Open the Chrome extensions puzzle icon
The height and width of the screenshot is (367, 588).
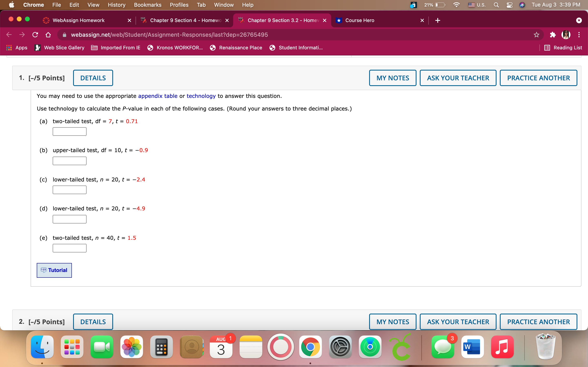[553, 35]
